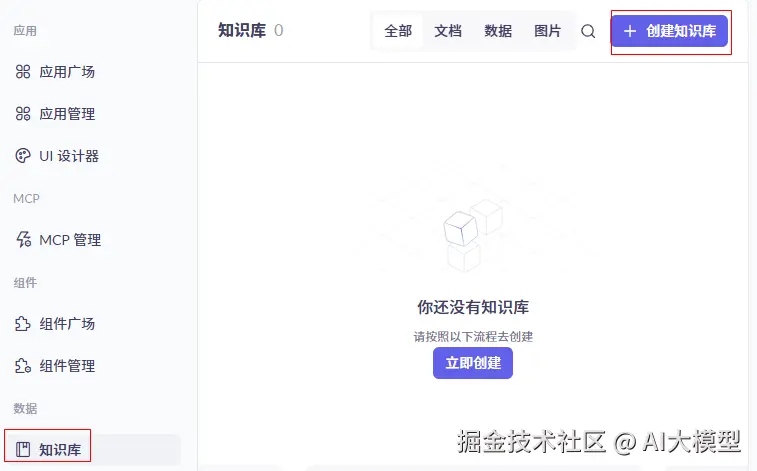Screen dimensions: 757x471
Task: Click the 知识库 book icon in sidebar
Action: 23,449
